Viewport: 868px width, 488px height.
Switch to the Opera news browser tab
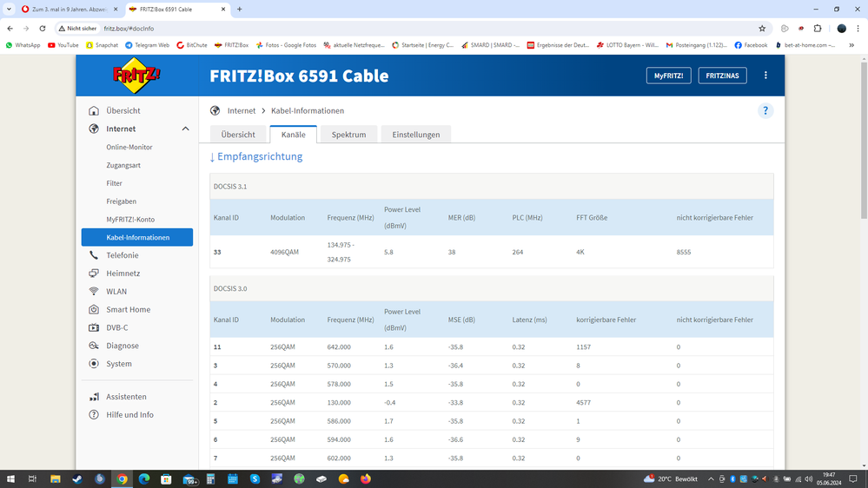click(70, 9)
